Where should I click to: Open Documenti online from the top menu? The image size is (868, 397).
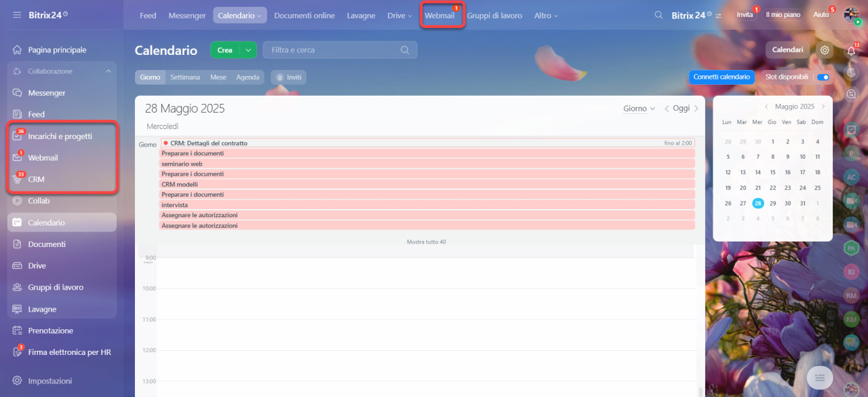[x=304, y=16]
